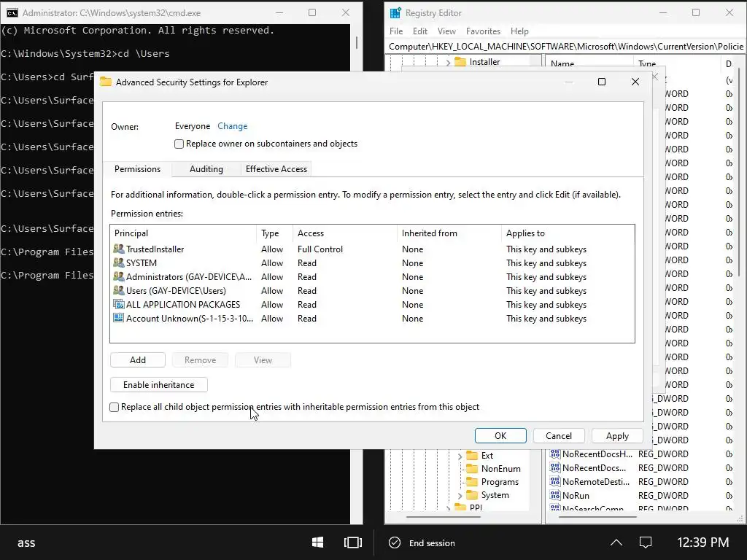Click the NoRun value icon
The height and width of the screenshot is (560, 747).
point(555,495)
